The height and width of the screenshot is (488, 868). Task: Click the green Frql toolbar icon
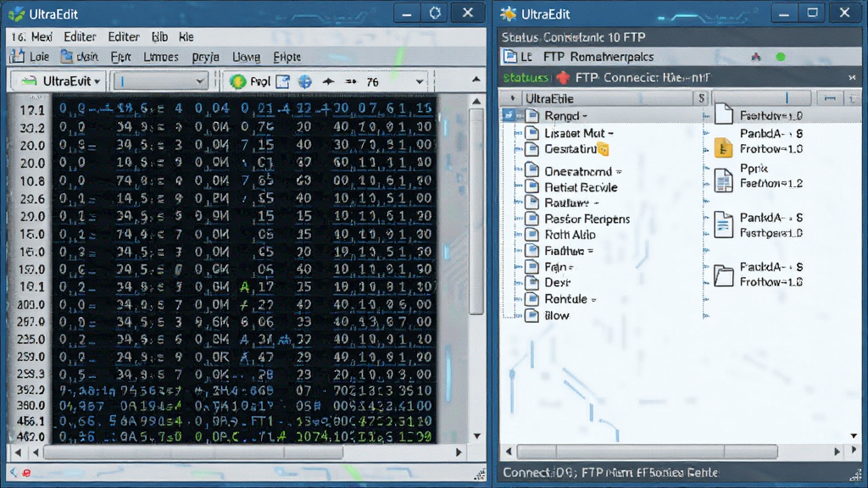[x=238, y=81]
